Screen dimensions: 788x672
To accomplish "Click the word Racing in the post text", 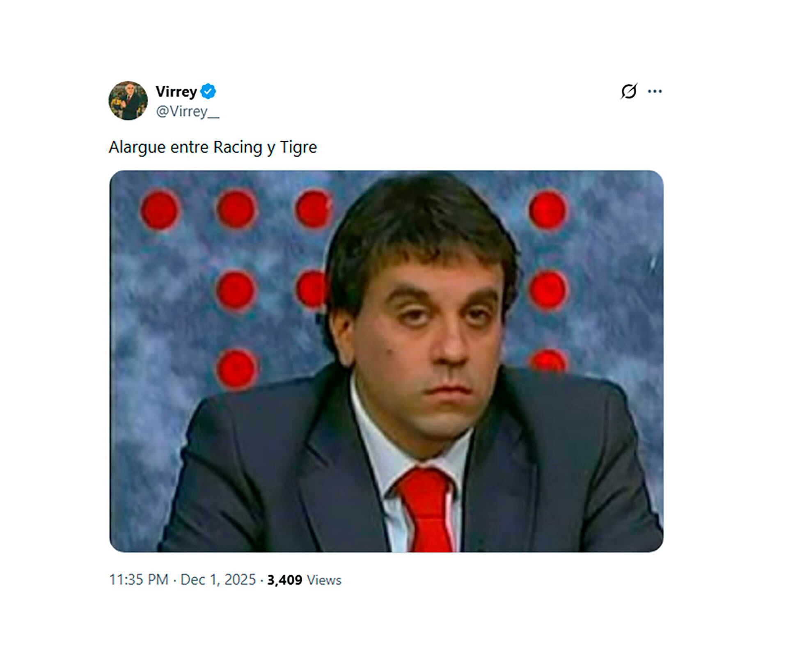I will pyautogui.click(x=238, y=147).
